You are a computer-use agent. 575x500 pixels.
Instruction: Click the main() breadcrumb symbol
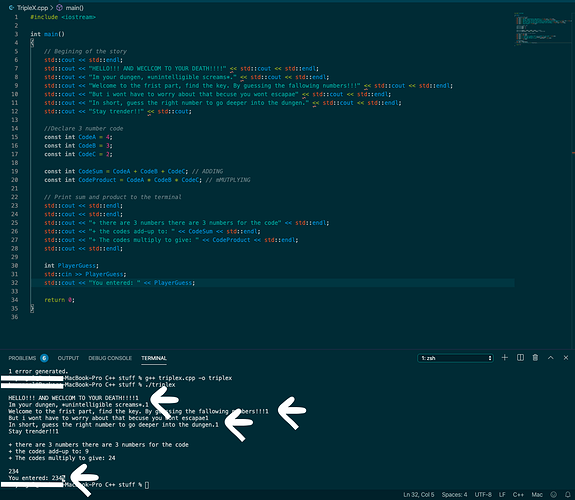pyautogui.click(x=74, y=8)
